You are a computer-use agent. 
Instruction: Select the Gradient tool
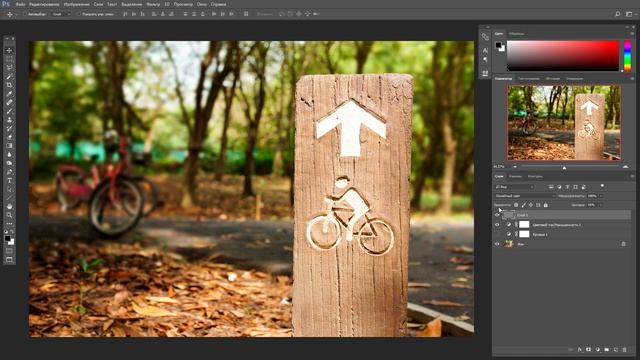(x=9, y=146)
